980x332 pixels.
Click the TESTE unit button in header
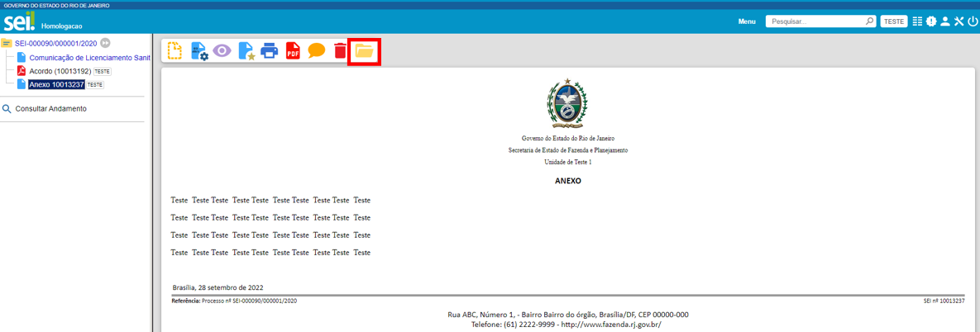pyautogui.click(x=894, y=21)
